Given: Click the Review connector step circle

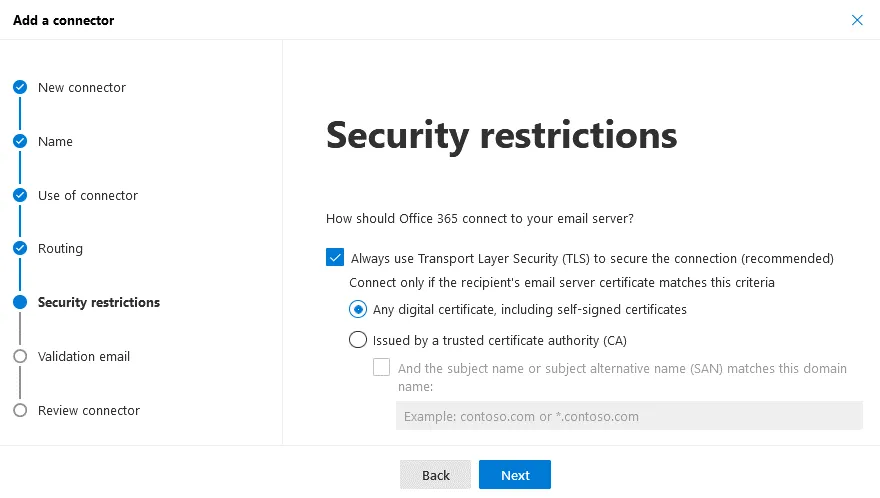Looking at the screenshot, I should click(20, 410).
